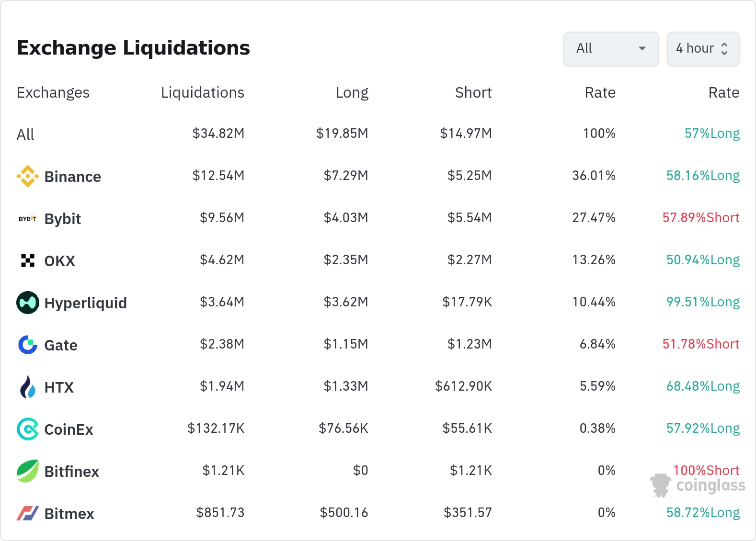Click the Binance logo icon

click(28, 176)
